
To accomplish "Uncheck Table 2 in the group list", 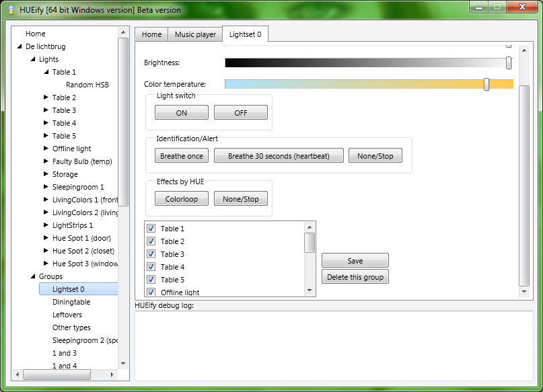I will click(151, 241).
